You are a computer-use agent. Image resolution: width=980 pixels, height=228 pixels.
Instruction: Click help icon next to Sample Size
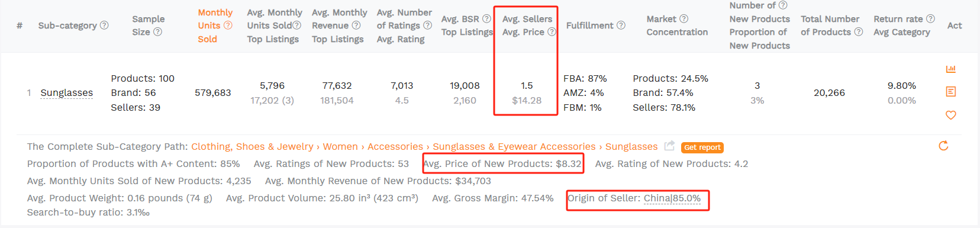click(x=157, y=32)
